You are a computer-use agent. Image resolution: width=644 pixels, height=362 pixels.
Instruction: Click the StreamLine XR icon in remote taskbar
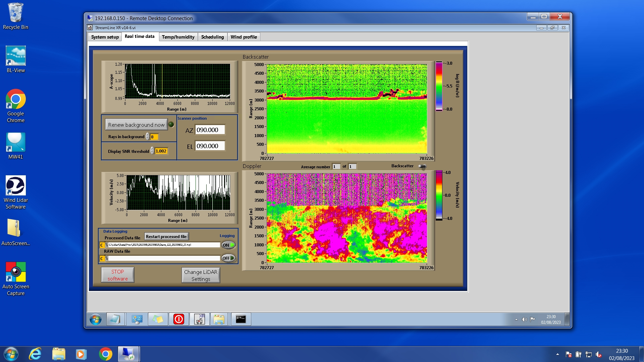(200, 319)
